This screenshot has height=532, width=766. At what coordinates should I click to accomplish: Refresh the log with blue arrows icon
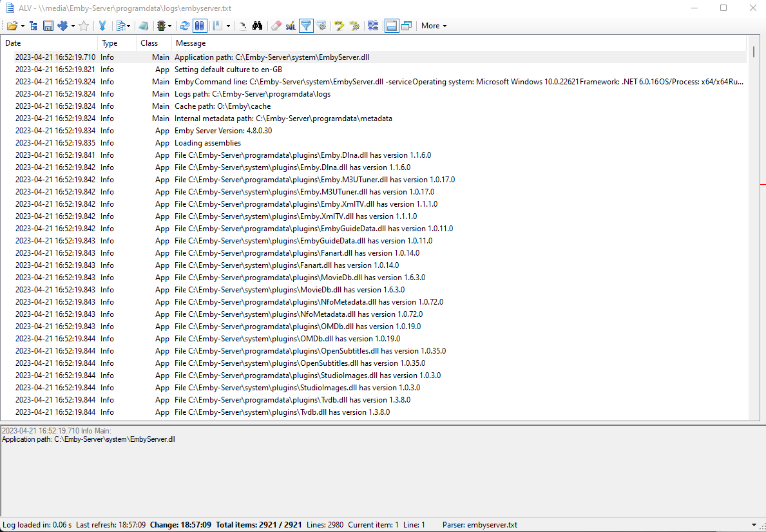pyautogui.click(x=185, y=26)
